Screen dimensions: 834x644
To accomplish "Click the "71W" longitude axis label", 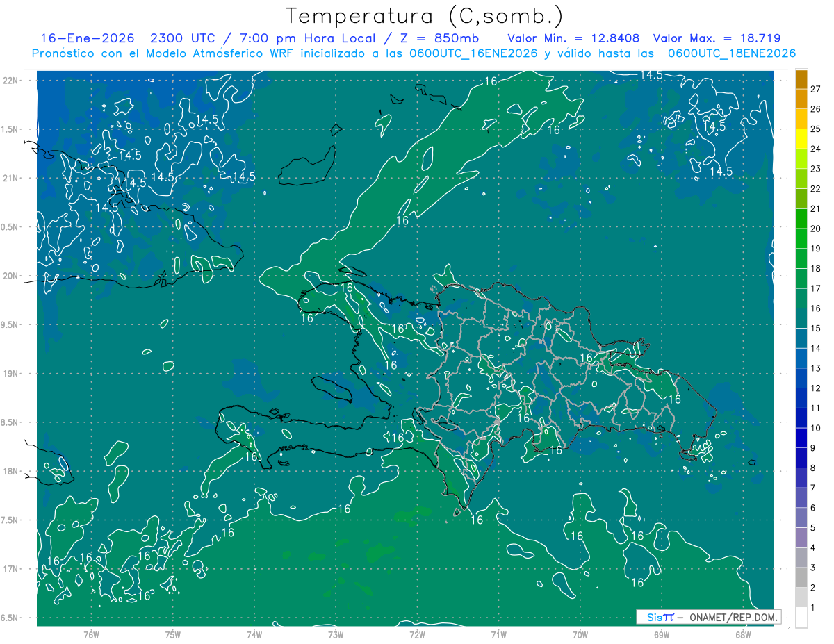I will [498, 635].
